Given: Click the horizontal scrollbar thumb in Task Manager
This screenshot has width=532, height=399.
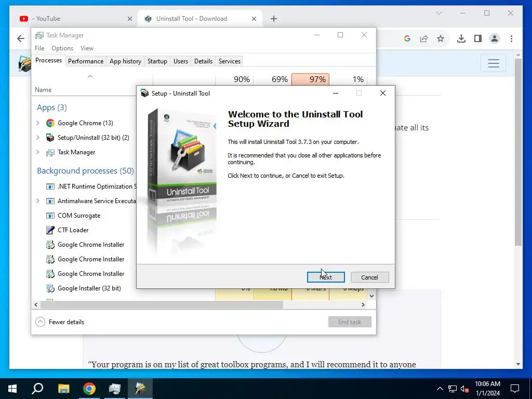Looking at the screenshot, I should pyautogui.click(x=162, y=304).
